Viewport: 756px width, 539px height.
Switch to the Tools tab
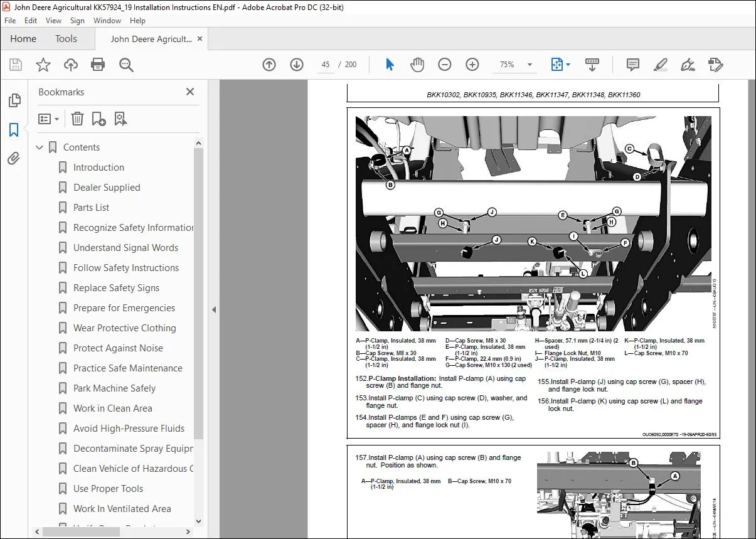(x=66, y=39)
